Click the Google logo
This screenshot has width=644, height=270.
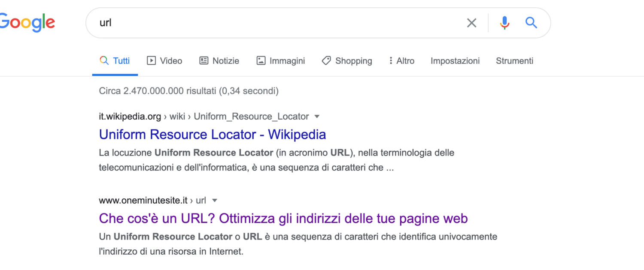27,23
